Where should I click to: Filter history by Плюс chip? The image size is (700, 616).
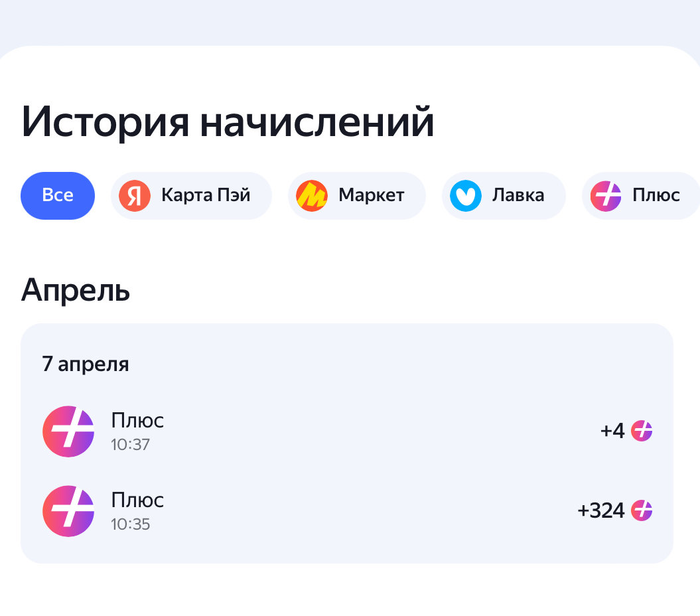click(x=641, y=196)
